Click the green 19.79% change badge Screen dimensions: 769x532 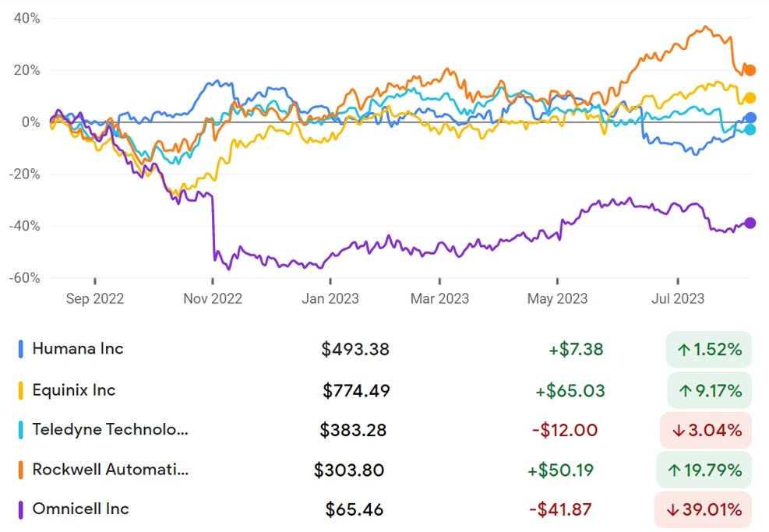704,470
